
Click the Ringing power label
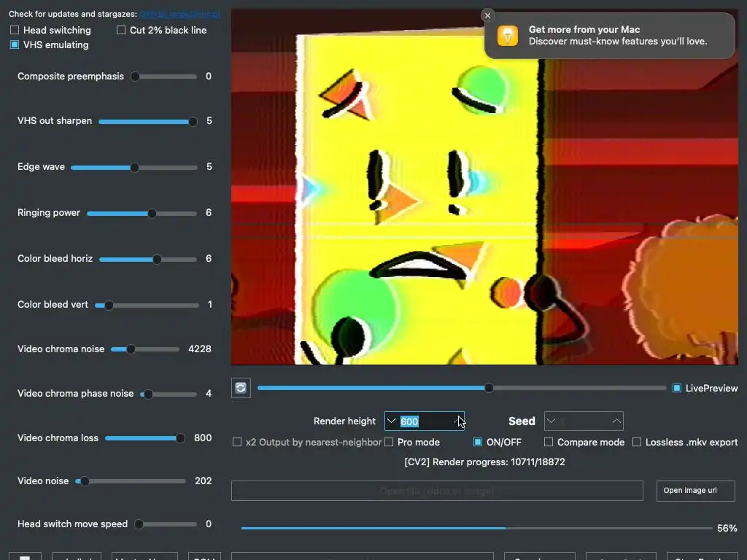click(x=49, y=212)
